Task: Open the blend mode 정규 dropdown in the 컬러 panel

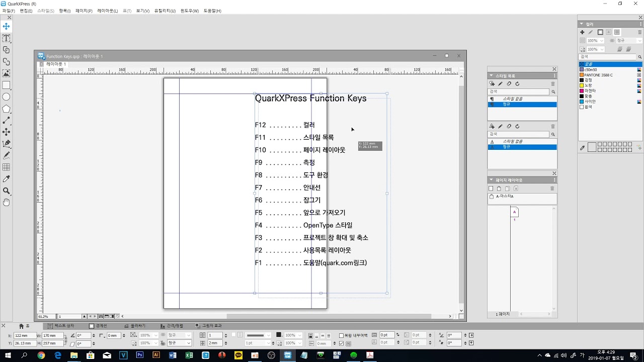Action: coord(640,41)
